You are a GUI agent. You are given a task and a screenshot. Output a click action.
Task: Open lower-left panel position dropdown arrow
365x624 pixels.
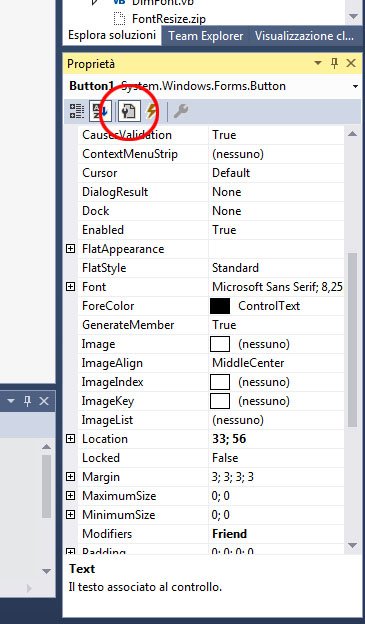[x=11, y=401]
